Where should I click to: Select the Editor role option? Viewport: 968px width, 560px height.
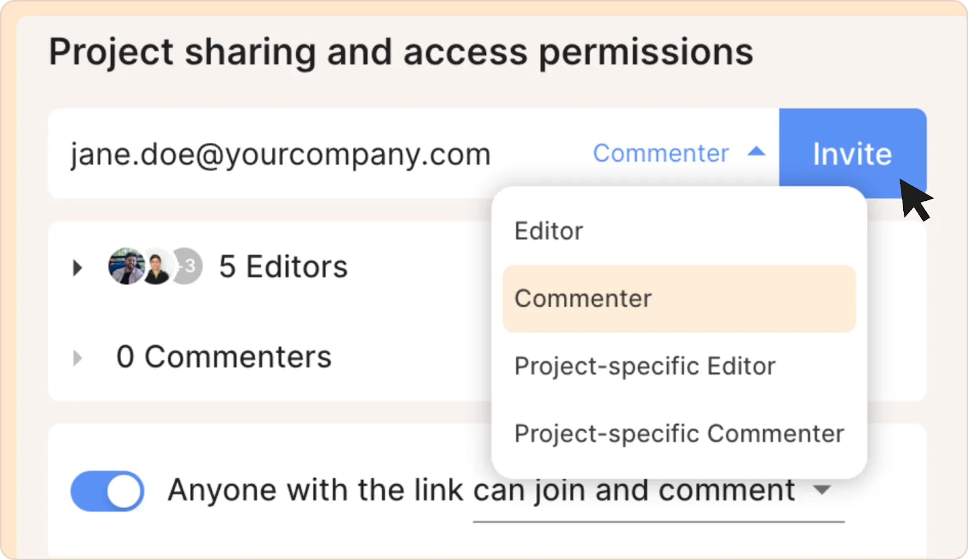point(549,231)
